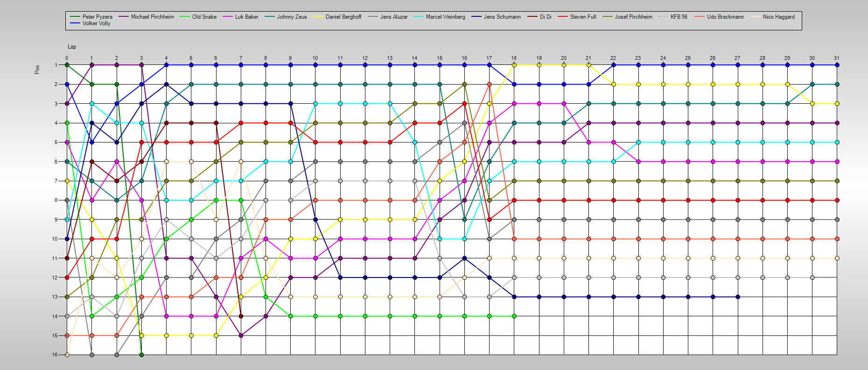The height and width of the screenshot is (370, 868).
Task: Click navy marker at lap 27, position 13
Action: coord(737,297)
